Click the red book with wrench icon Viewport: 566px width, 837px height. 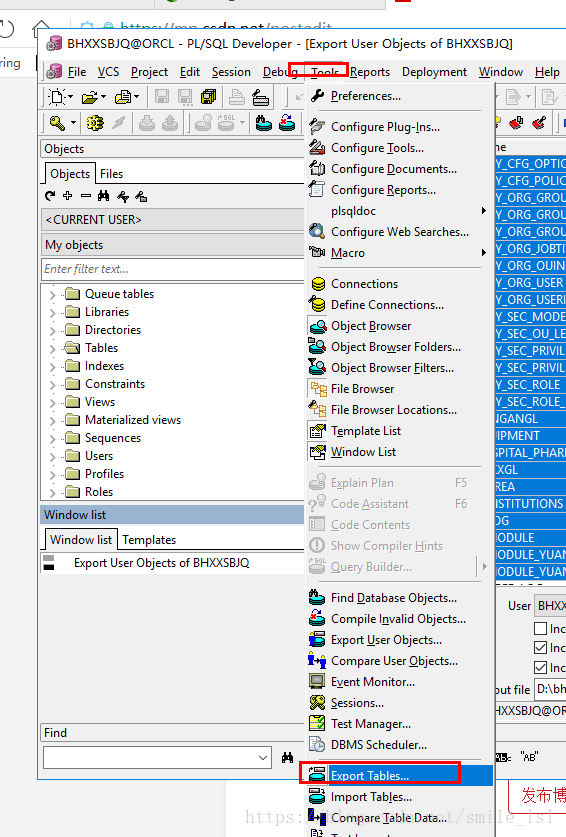pyautogui.click(x=539, y=123)
